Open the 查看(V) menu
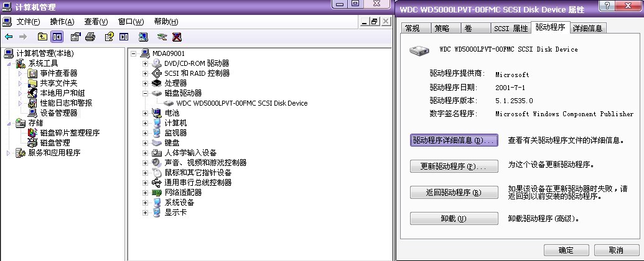Screen dimensions: 644x261 click(x=96, y=22)
